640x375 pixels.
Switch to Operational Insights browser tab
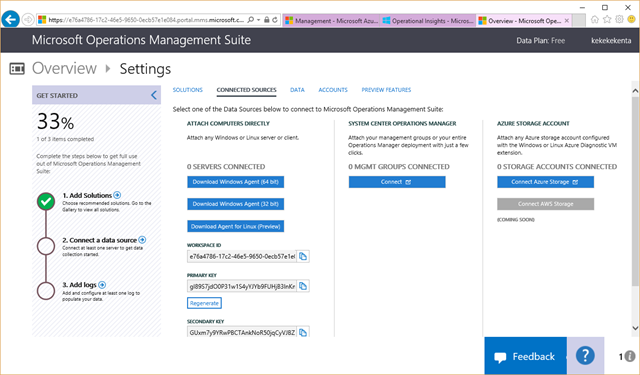point(428,20)
